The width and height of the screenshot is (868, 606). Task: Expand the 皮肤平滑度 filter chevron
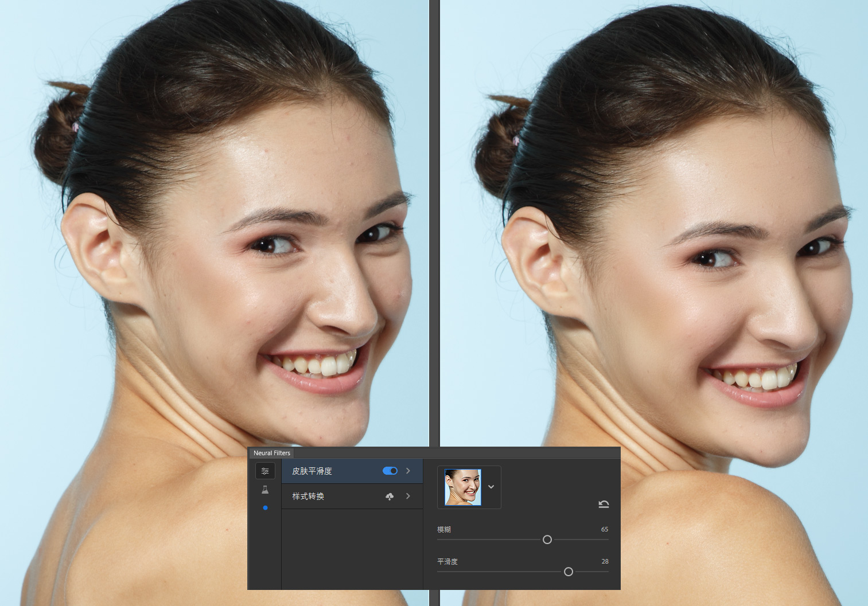pos(408,471)
